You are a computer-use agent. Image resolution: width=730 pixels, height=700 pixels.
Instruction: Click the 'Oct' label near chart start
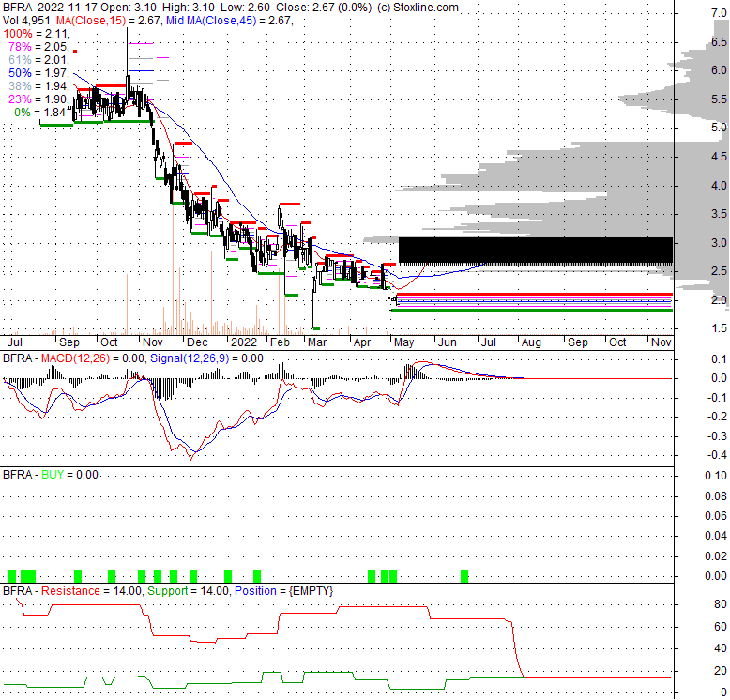pyautogui.click(x=110, y=342)
